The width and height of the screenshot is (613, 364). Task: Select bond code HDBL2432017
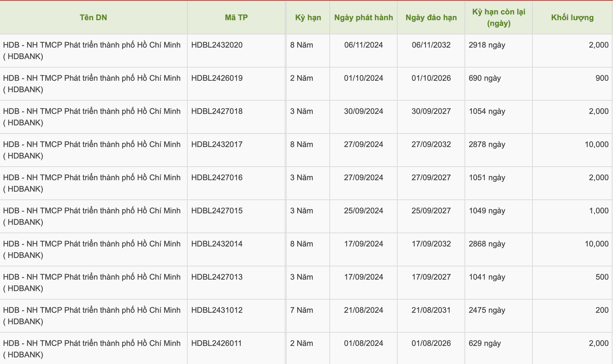point(217,144)
